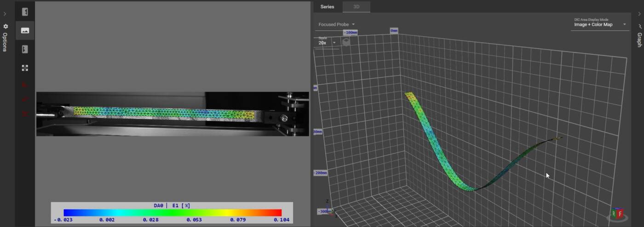
Task: Click the Options gear icon
Action: coord(6,27)
